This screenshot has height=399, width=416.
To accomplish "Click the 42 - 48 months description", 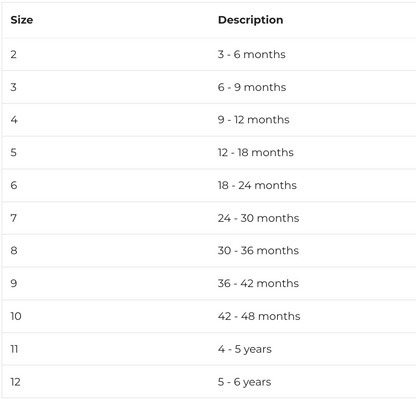I will [259, 316].
